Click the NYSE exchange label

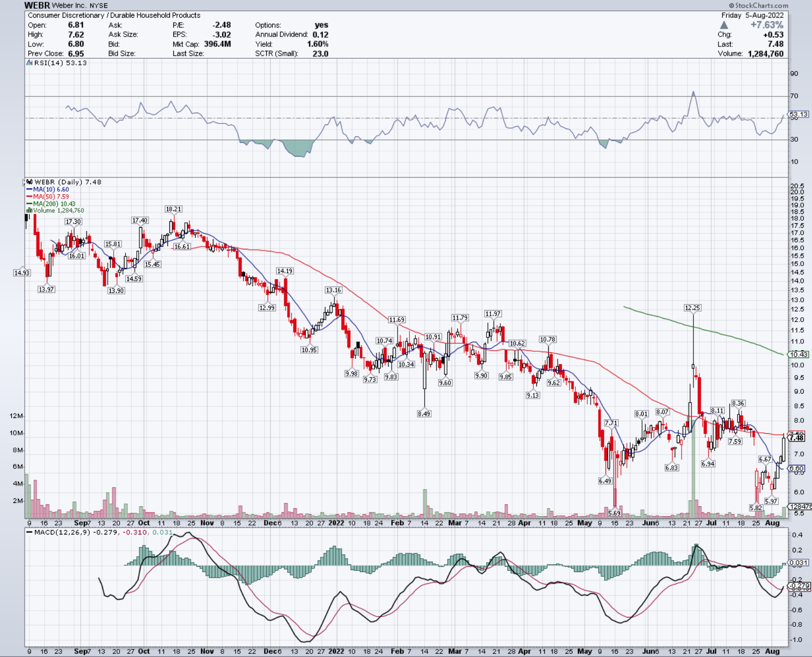point(98,5)
